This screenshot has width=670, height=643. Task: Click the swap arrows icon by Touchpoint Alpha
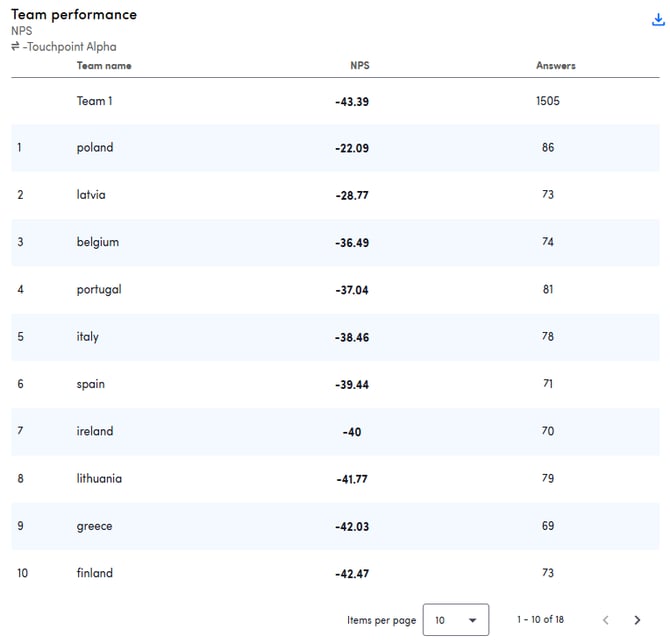(16, 47)
